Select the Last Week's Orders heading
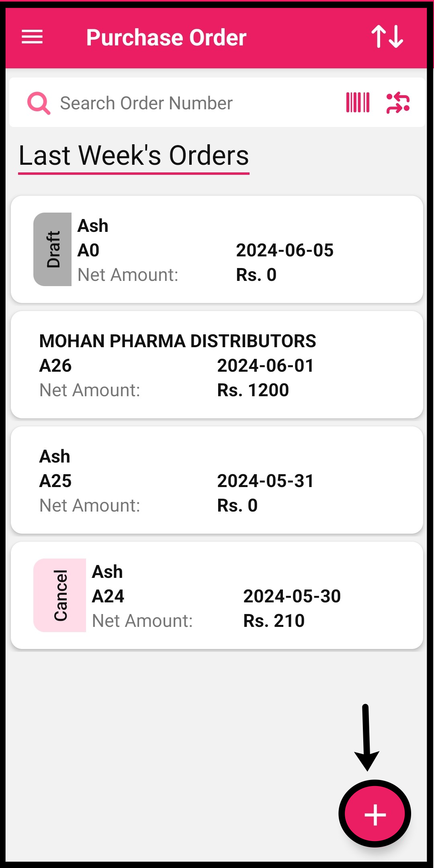The height and width of the screenshot is (868, 434). click(134, 156)
